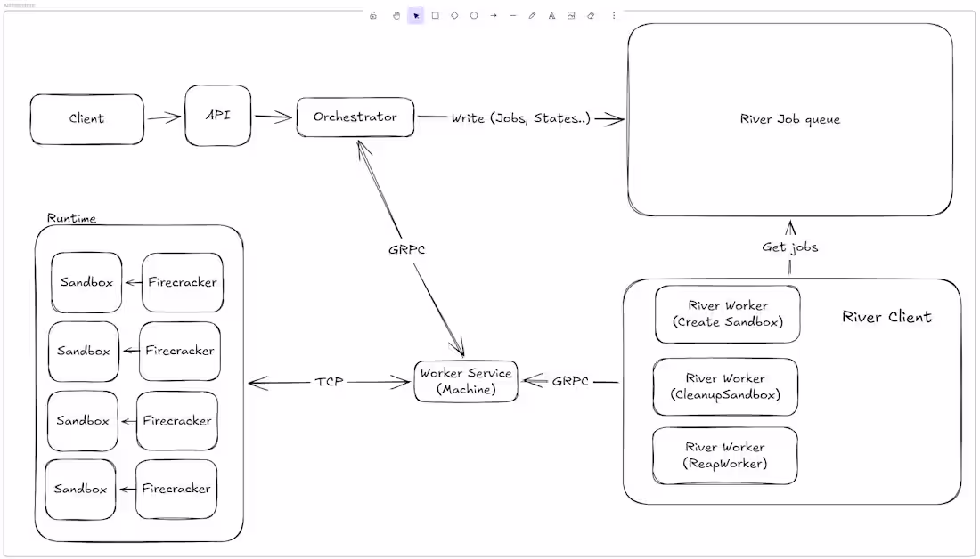The width and height of the screenshot is (980, 559).
Task: Select the River Worker (Create Sandbox) box
Action: (x=728, y=314)
